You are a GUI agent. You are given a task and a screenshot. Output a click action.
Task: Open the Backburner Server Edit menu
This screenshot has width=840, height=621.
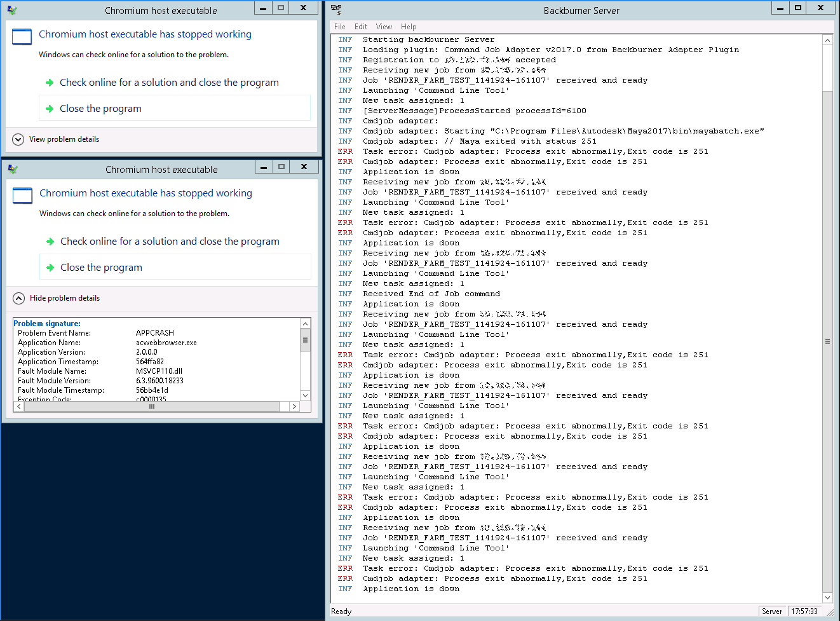tap(361, 27)
